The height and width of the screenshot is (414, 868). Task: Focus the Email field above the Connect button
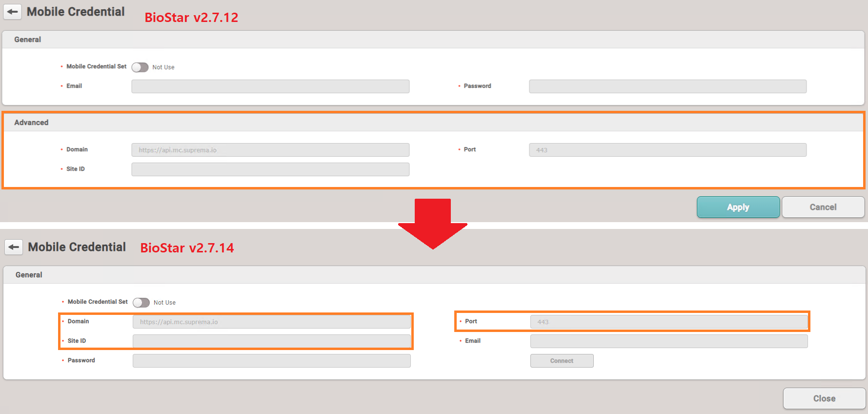[668, 341]
